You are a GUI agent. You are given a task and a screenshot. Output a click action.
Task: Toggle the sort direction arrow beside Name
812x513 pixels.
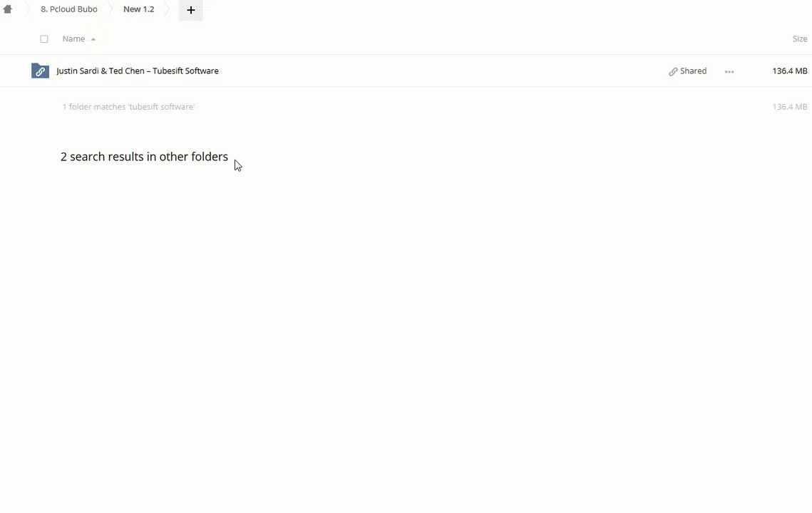tap(93, 39)
